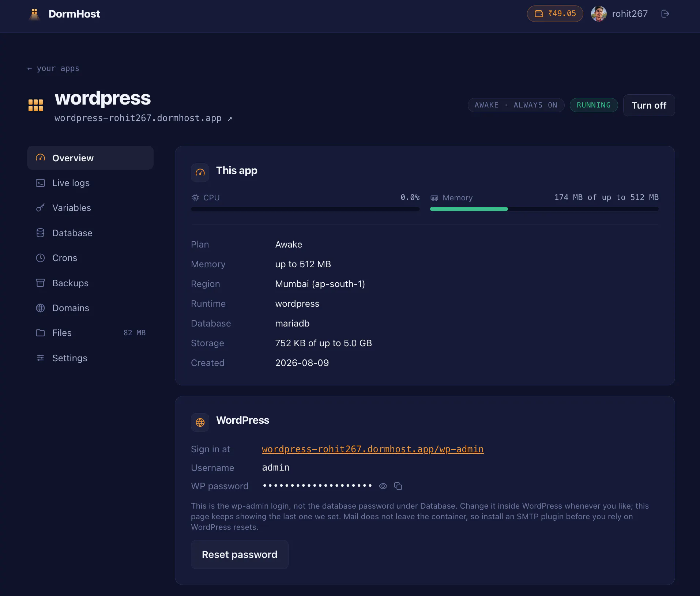Open the Crons section
The height and width of the screenshot is (596, 700).
[90, 258]
